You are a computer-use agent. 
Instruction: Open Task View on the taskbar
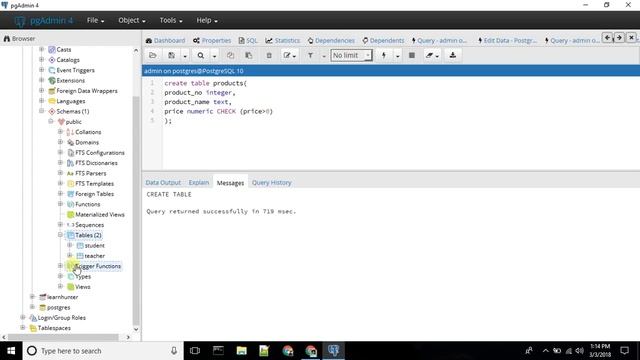(x=195, y=351)
